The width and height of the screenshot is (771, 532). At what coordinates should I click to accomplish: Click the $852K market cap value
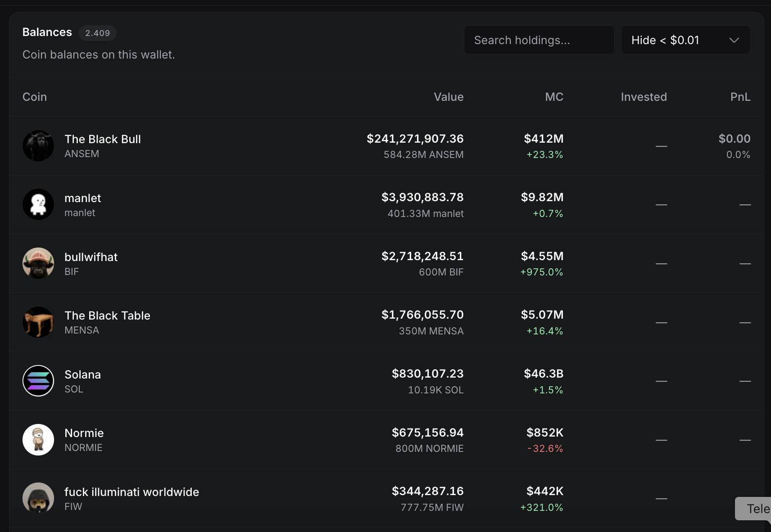[x=545, y=433]
